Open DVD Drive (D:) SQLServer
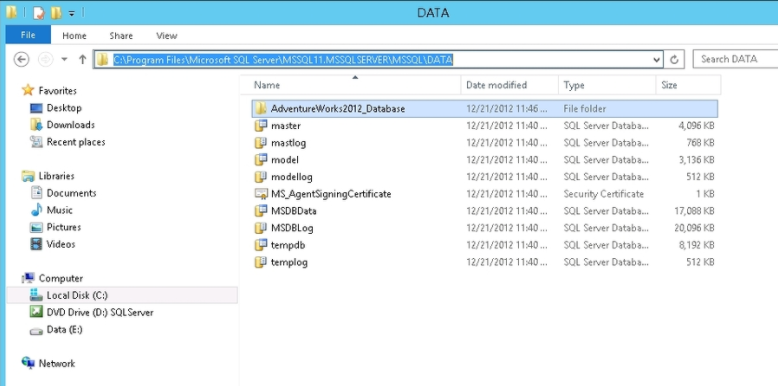The width and height of the screenshot is (778, 386). (x=100, y=313)
